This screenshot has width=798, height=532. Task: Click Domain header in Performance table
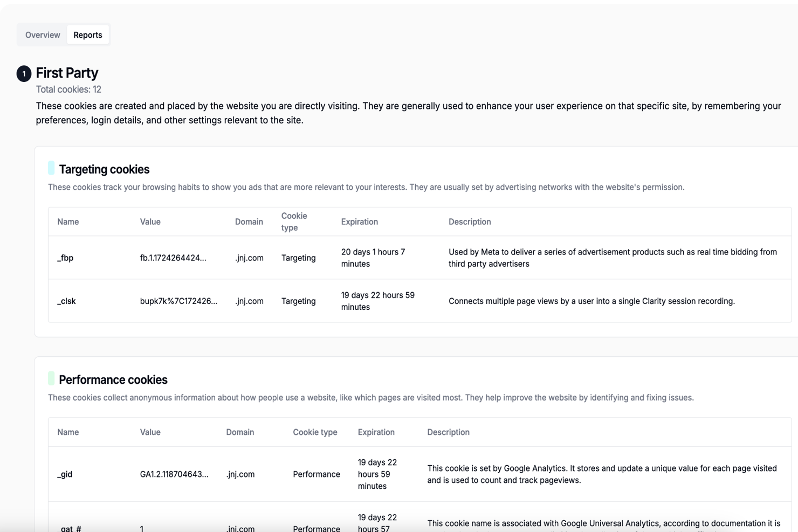pos(240,432)
